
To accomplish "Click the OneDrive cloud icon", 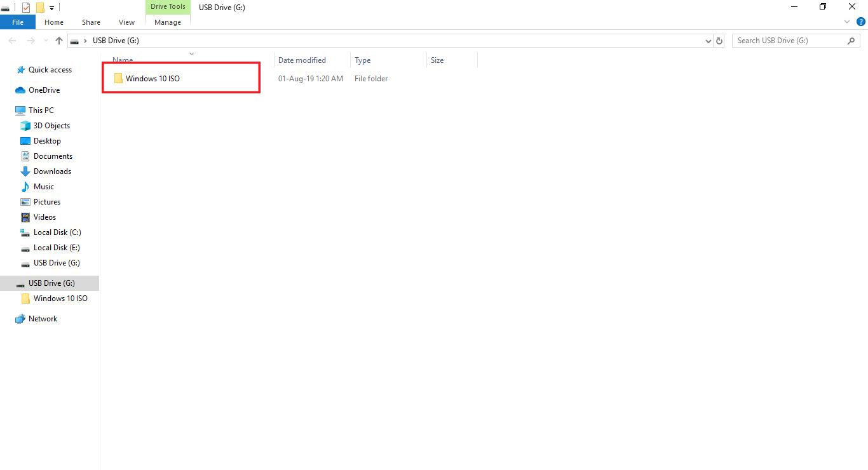I will [20, 90].
